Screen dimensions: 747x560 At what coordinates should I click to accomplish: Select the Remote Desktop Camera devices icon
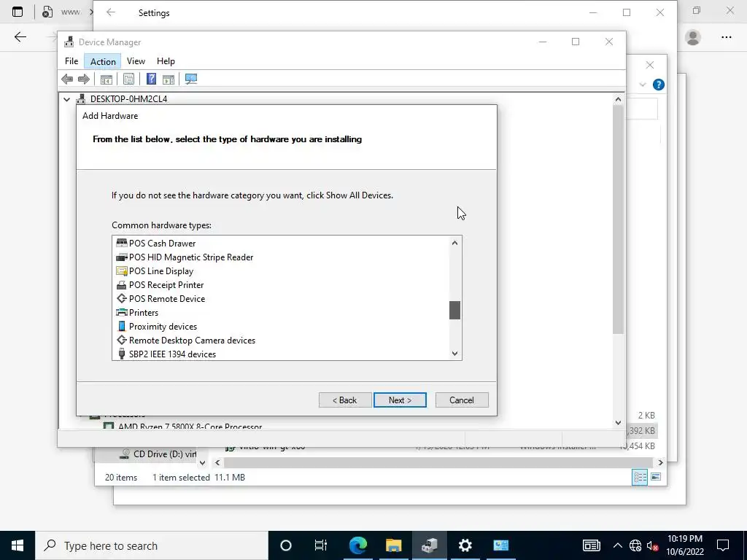122,340
